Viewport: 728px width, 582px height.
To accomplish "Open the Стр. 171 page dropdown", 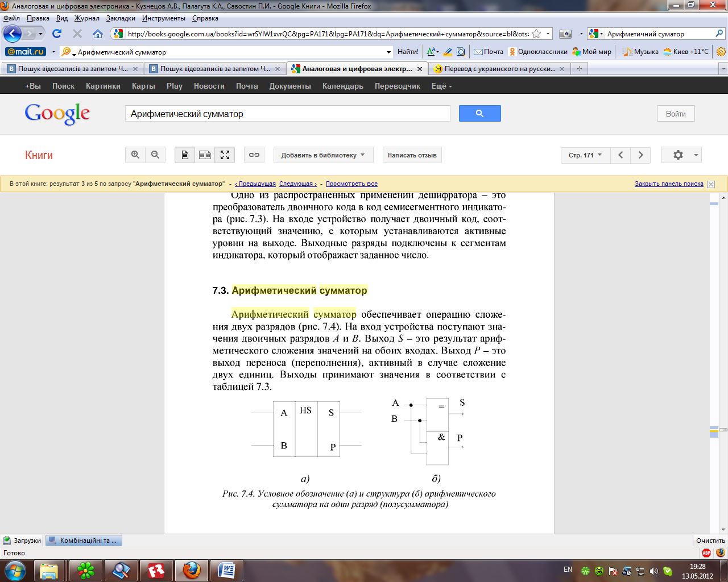I will (585, 155).
